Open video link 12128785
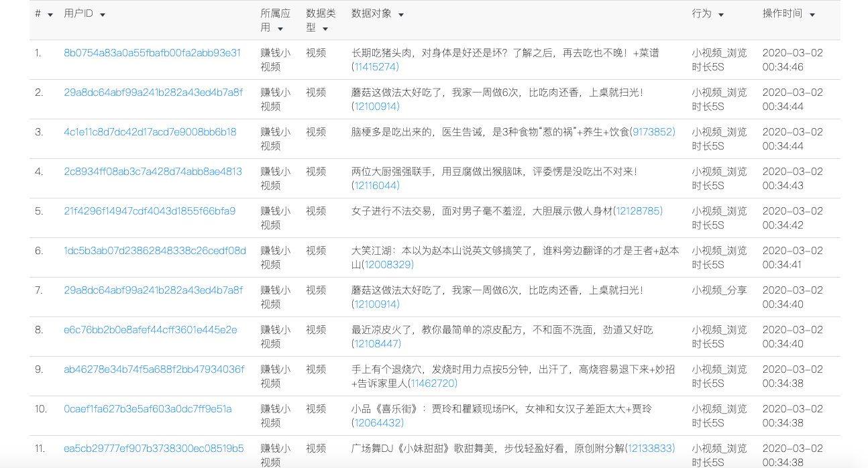The image size is (868, 468). pos(638,211)
